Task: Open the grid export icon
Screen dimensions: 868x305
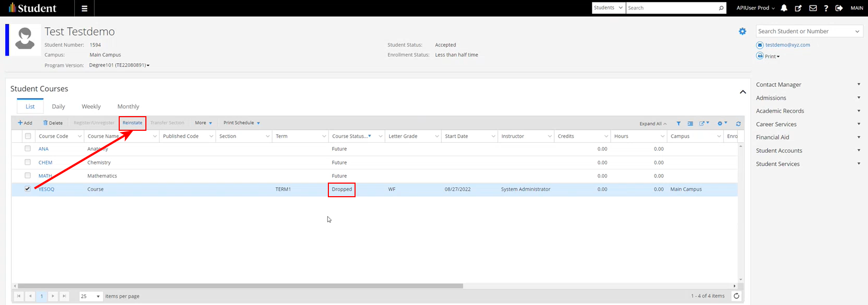Action: tap(704, 123)
